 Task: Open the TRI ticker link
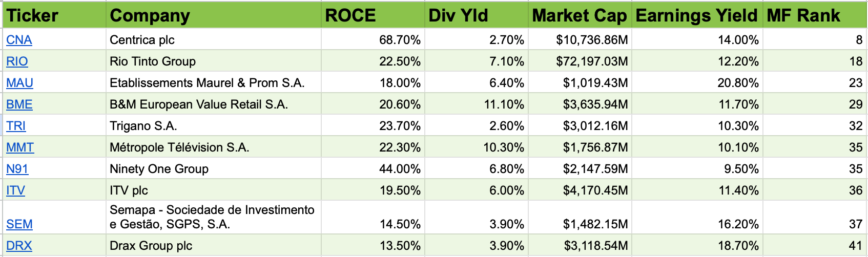(16, 126)
